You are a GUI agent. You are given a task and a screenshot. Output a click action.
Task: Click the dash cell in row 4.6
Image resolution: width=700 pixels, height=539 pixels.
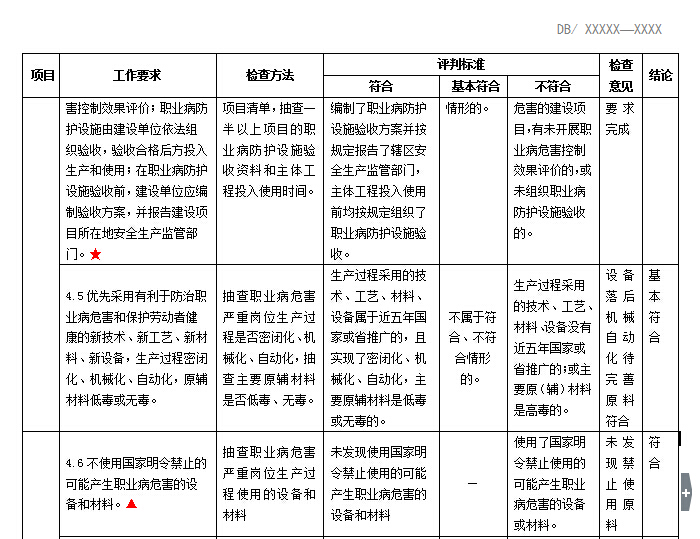473,484
